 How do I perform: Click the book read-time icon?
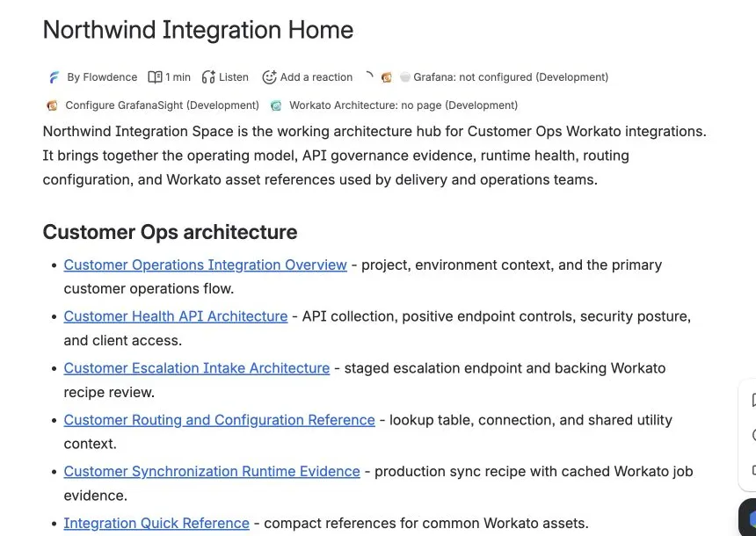tap(155, 77)
